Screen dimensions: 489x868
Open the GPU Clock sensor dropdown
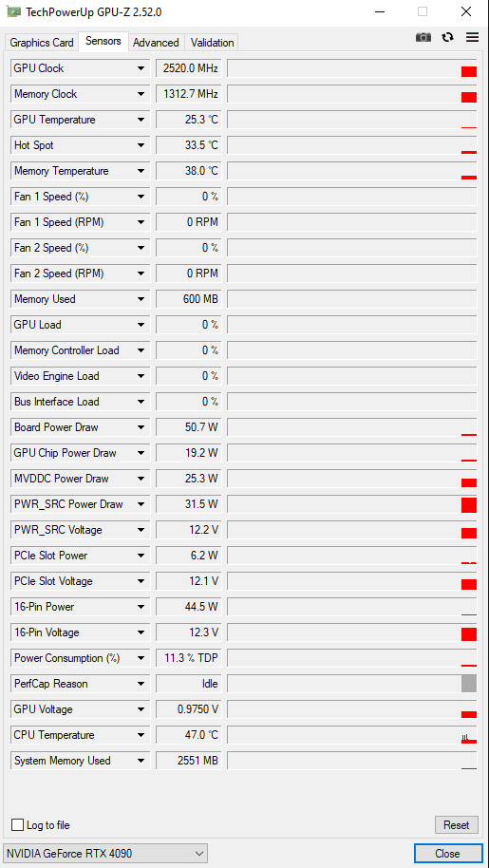click(141, 68)
